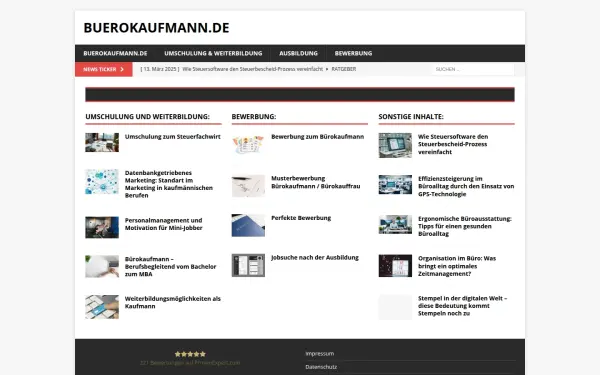
Task: Open Weiterbildungsmöglichkeiten als Kaufmann article
Action: (x=173, y=302)
